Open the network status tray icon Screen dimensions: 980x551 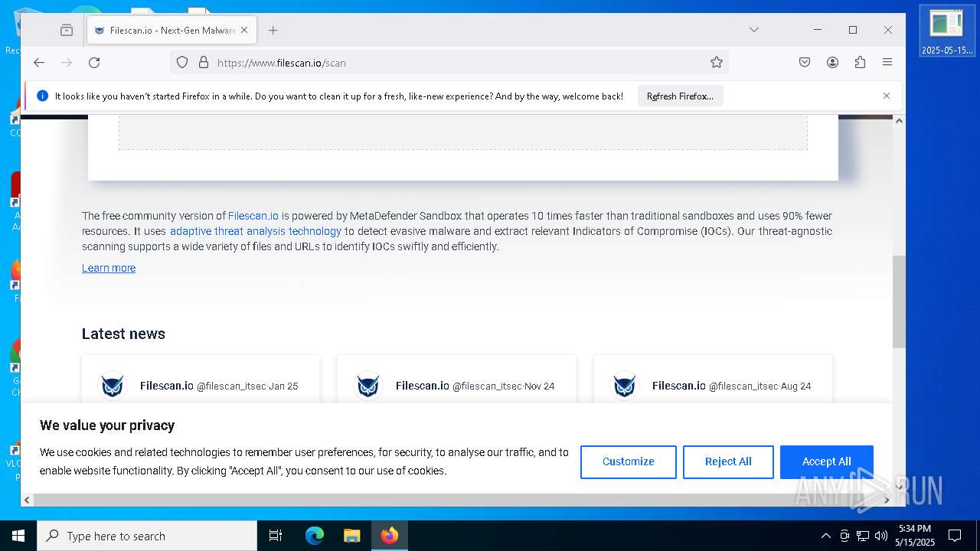click(x=863, y=536)
